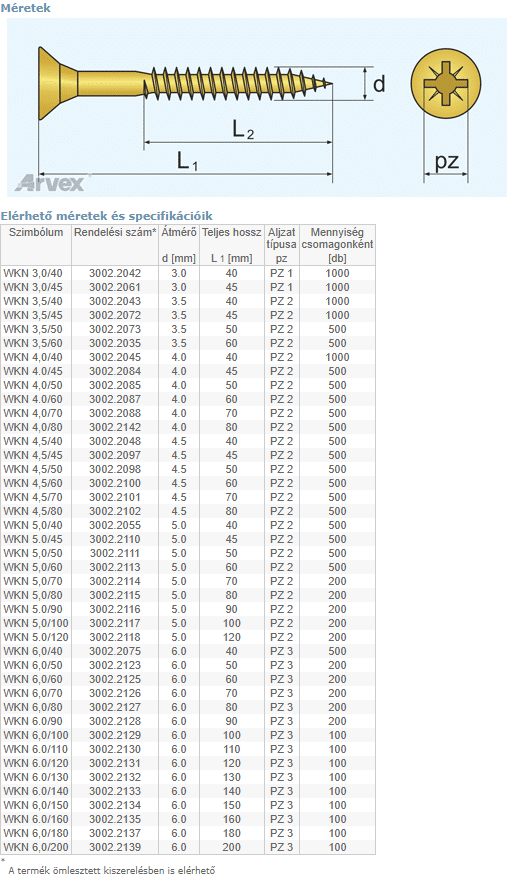Image resolution: width=516 pixels, height=883 pixels.
Task: Click the footnote about ömlesztett kiszerelés
Action: (112, 870)
